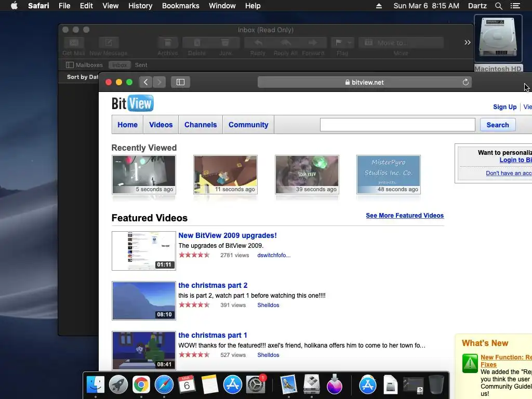Open the Bookmarks menu
Screen dimensions: 532x399
click(180, 6)
